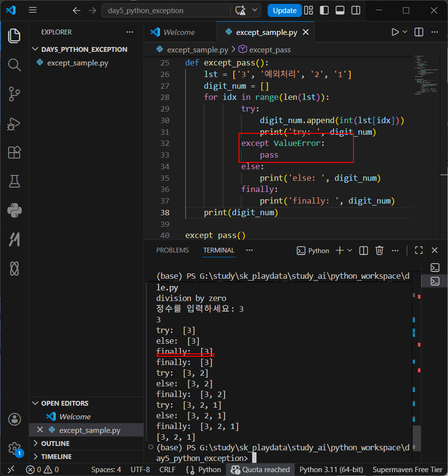Open editor More Actions menu
448x476 pixels.
click(434, 32)
